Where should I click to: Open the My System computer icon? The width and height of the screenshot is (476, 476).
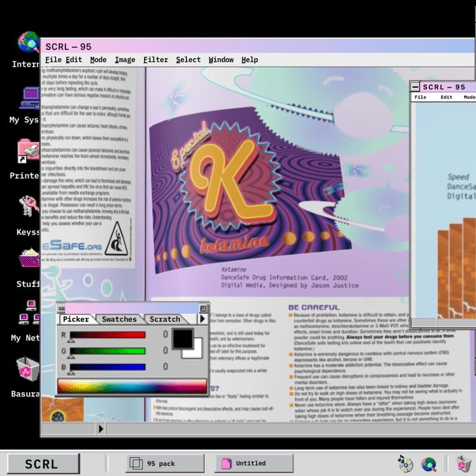pos(30,98)
